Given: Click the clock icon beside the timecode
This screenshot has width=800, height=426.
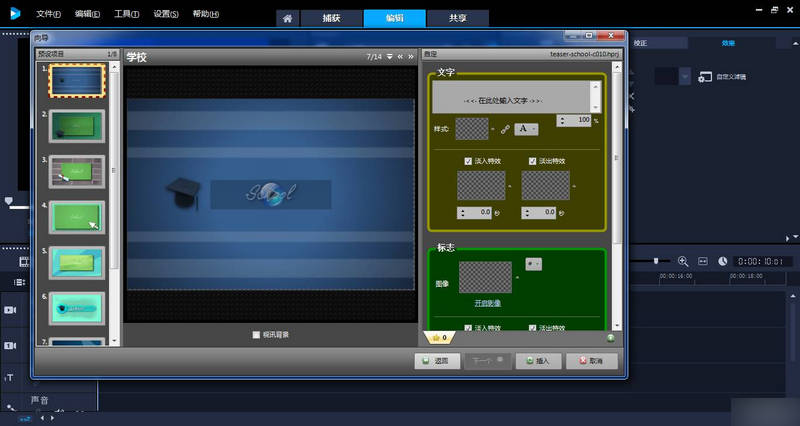Looking at the screenshot, I should 723,260.
